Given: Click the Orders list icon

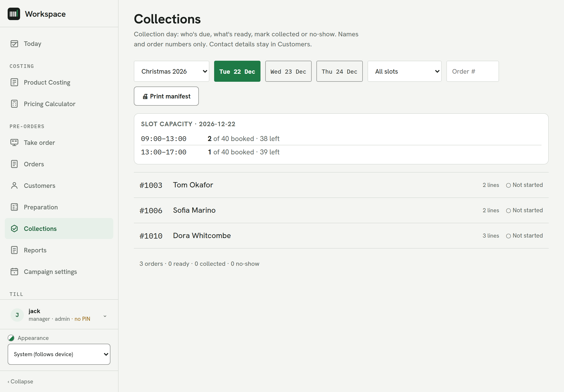Looking at the screenshot, I should point(14,164).
